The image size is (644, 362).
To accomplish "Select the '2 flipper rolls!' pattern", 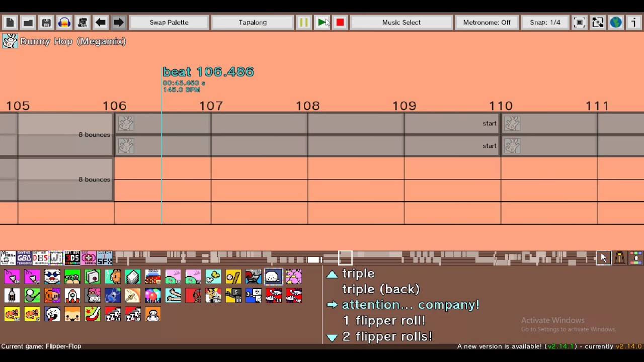I will 387,336.
